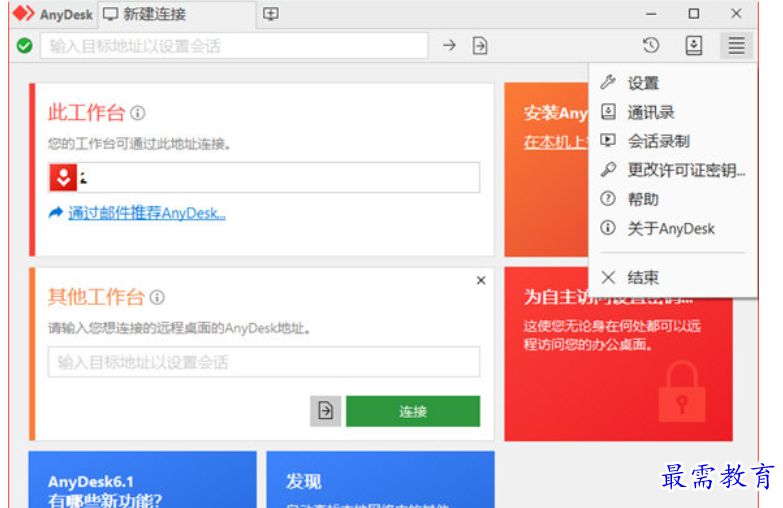Image resolution: width=783 pixels, height=508 pixels.
Task: Click the 通过邮件推荐AnyDesk link
Action: [147, 213]
